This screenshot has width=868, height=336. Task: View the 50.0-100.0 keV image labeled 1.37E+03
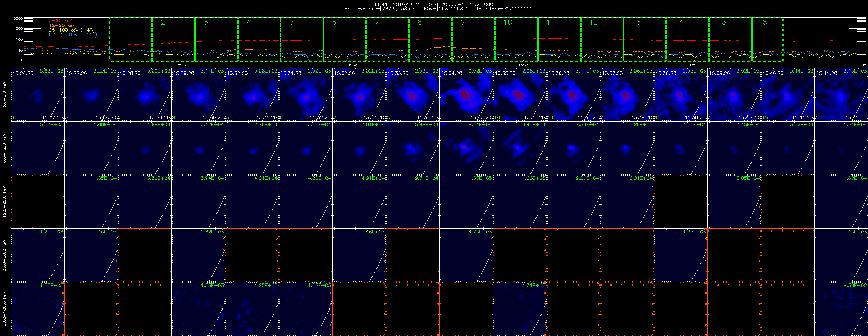point(38,309)
